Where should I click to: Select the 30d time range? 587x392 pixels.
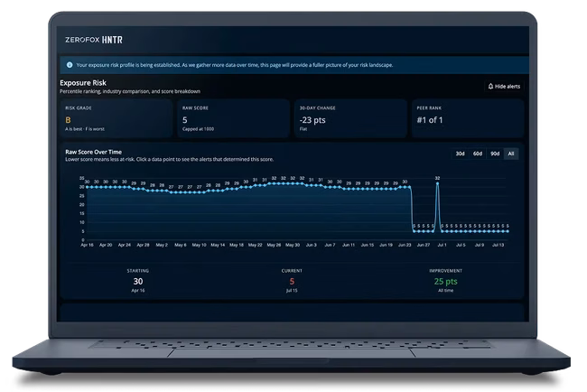(460, 154)
